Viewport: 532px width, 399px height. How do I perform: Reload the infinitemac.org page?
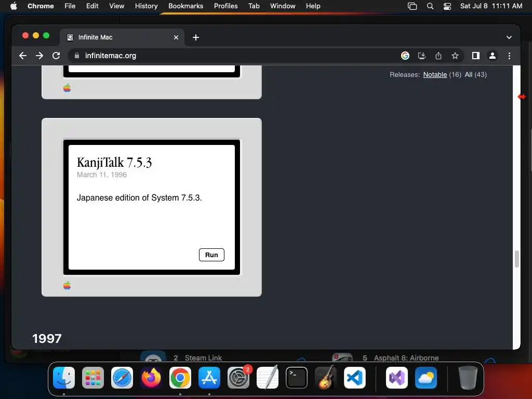[x=56, y=56]
